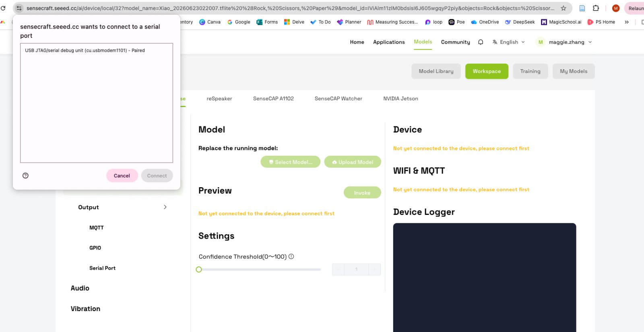Viewport: 644px width, 332px height.
Task: Expand the Output section chevron
Action: pyautogui.click(x=165, y=207)
